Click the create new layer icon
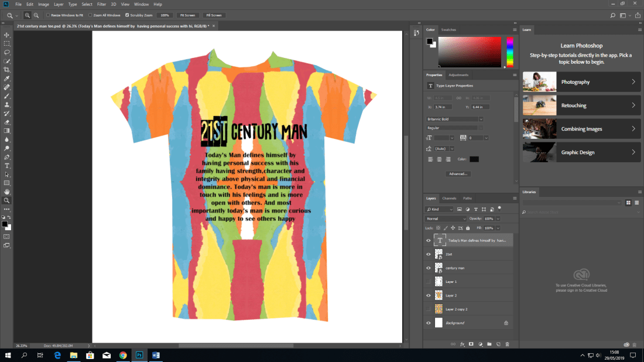644x362 pixels. coord(498,344)
